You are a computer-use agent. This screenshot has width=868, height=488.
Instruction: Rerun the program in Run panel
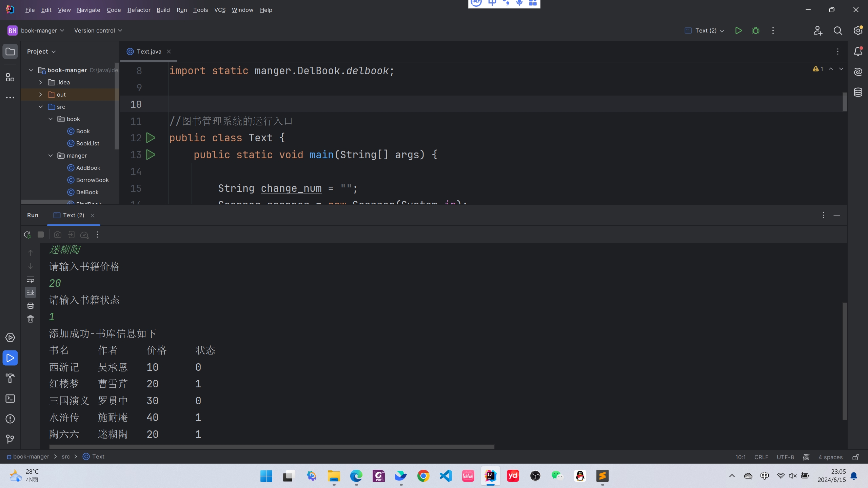pos(27,235)
